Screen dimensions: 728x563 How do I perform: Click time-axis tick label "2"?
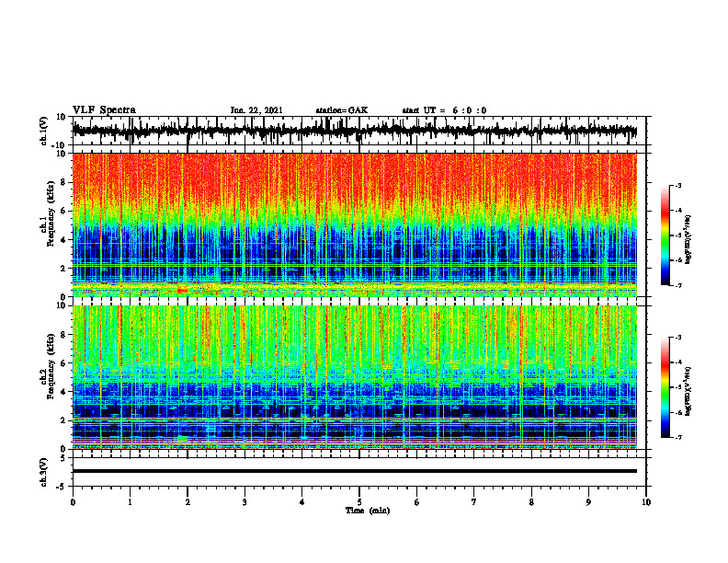(x=188, y=502)
